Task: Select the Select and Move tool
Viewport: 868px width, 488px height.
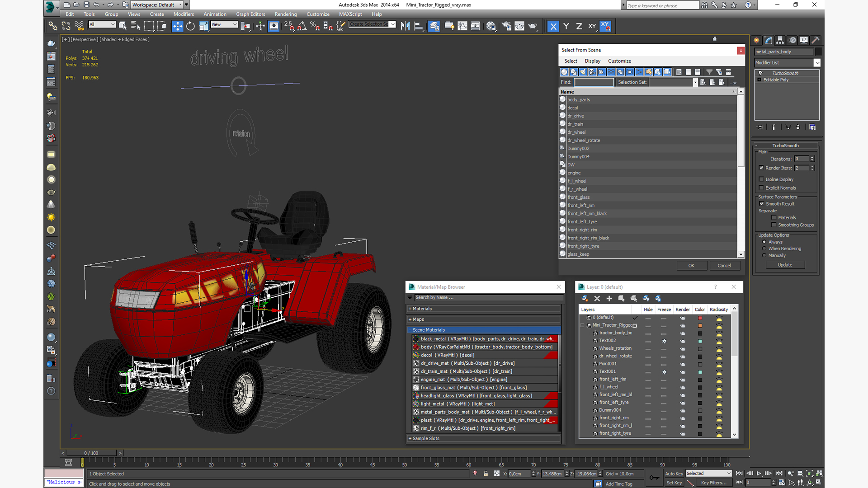Action: (x=178, y=26)
